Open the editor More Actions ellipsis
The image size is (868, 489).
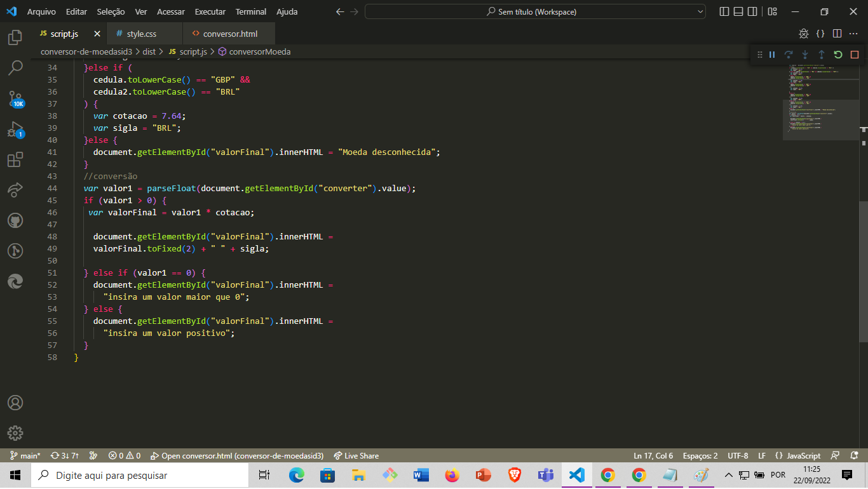(x=853, y=34)
